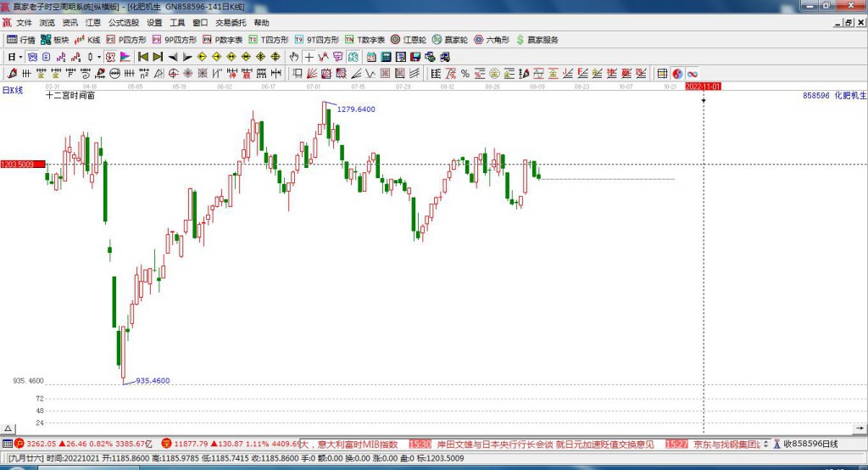This screenshot has height=470, width=868.
Task: Toggle the grid table display icon
Action: pyautogui.click(x=662, y=74)
